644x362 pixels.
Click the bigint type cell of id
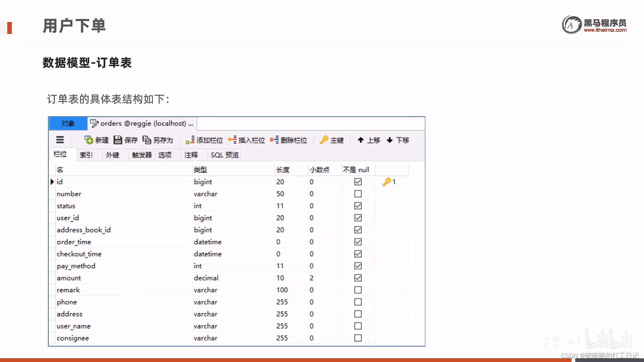coord(233,182)
